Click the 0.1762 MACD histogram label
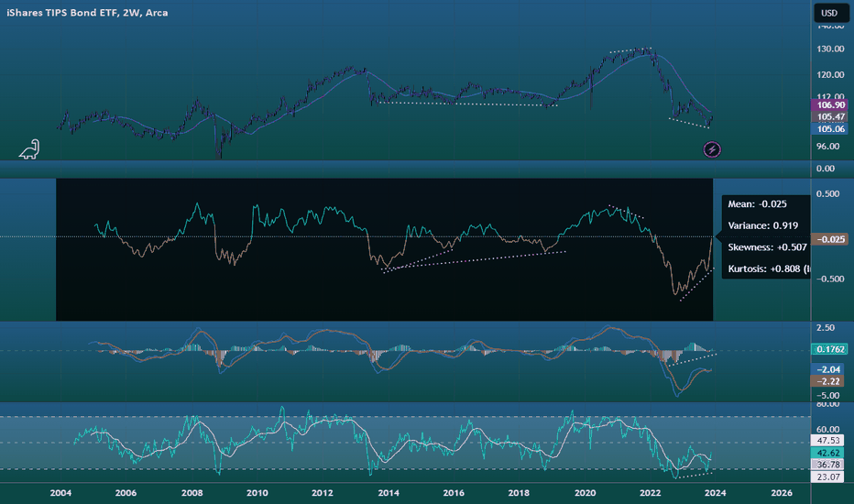Viewport: 854px width, 504px height. (829, 349)
